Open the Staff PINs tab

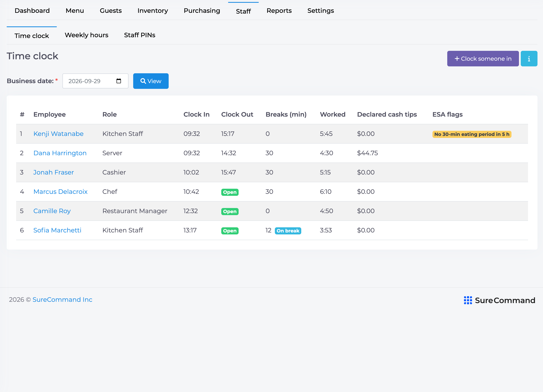click(x=139, y=35)
